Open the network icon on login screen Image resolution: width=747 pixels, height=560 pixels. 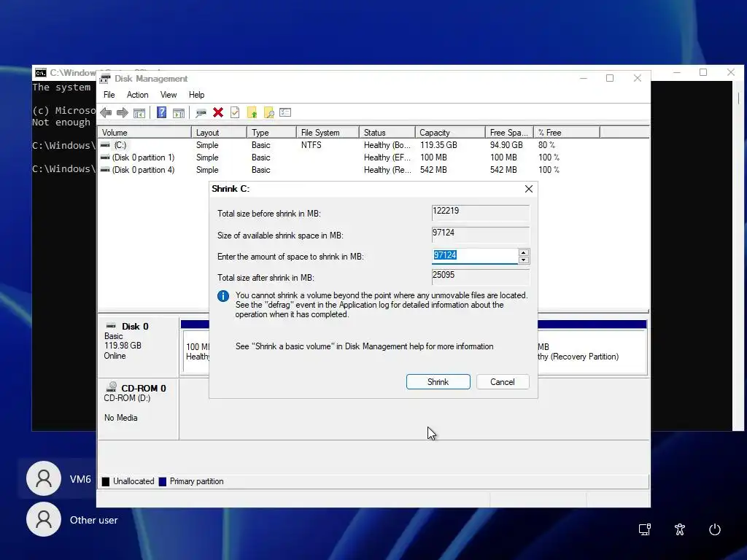tap(645, 529)
